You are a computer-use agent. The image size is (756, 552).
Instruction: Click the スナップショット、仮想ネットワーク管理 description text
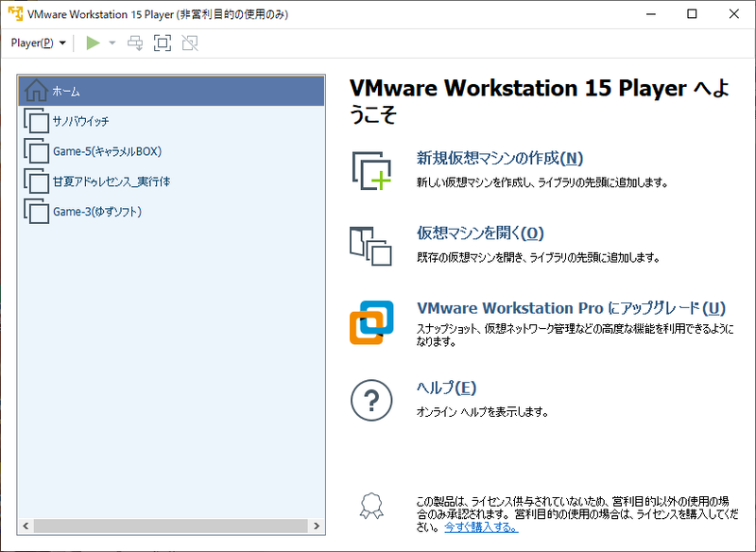576,335
